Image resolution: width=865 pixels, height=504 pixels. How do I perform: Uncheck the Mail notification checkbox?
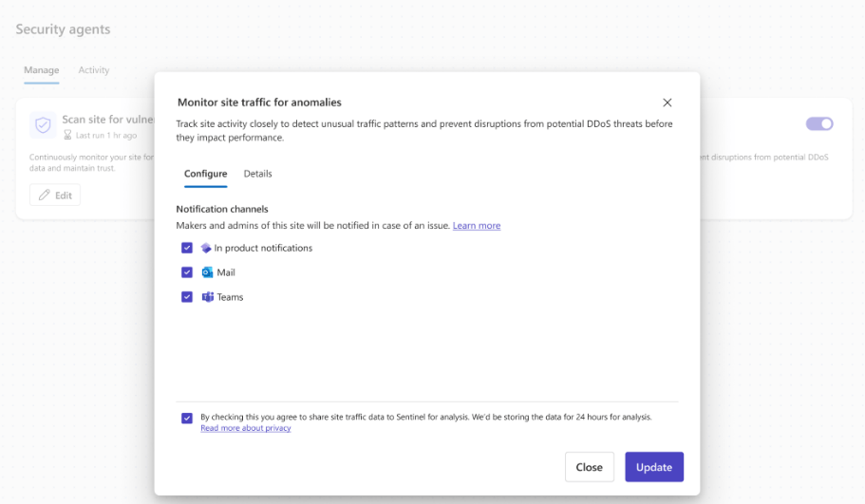click(187, 272)
